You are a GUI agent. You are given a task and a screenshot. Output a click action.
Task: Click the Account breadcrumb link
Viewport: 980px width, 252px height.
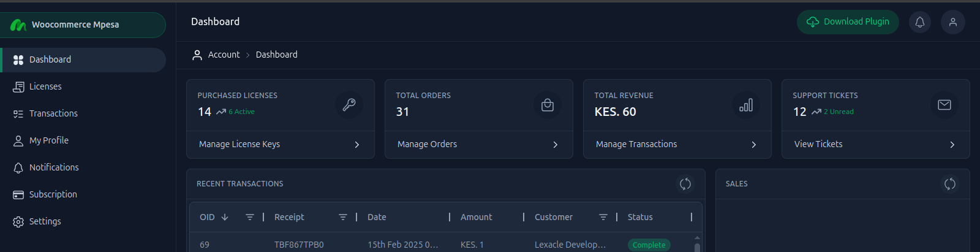pos(224,55)
